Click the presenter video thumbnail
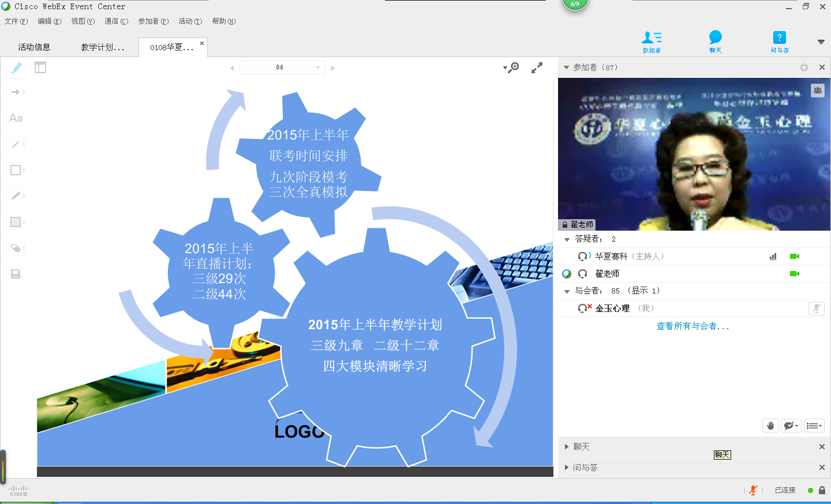This screenshot has width=831, height=504. click(694, 155)
